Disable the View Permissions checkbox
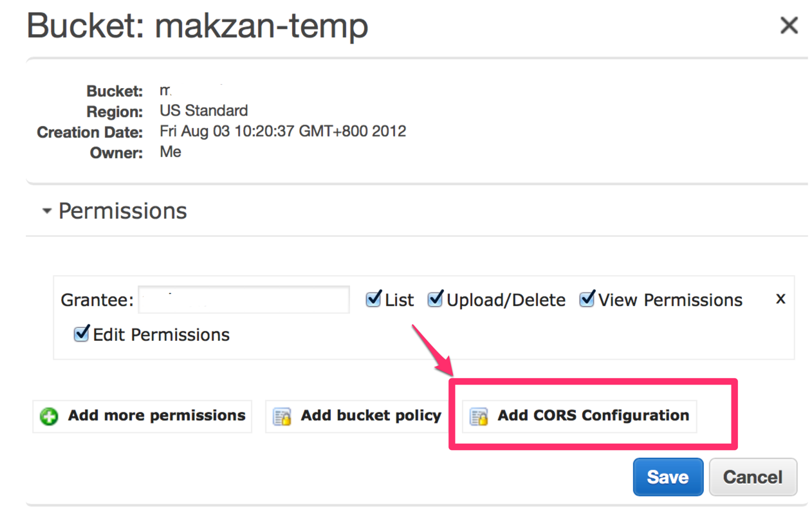Screen dimensions: 812x508 [587, 299]
